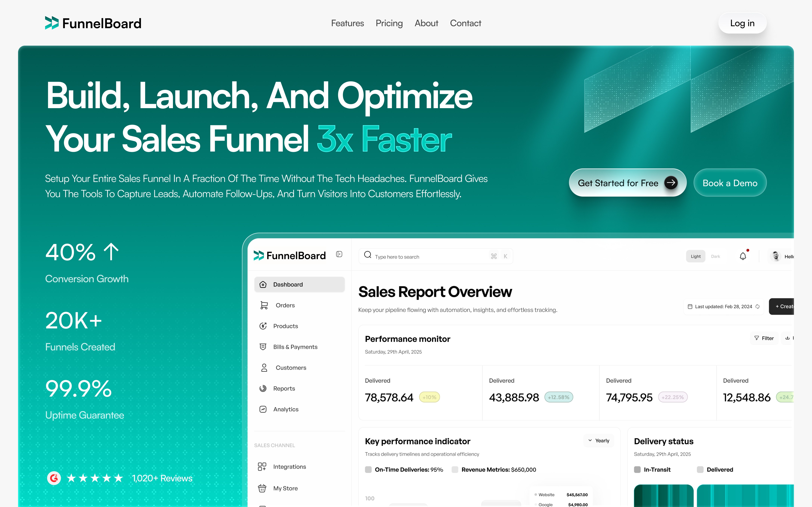The width and height of the screenshot is (812, 507).
Task: Expand the Yearly period dropdown
Action: pos(599,441)
